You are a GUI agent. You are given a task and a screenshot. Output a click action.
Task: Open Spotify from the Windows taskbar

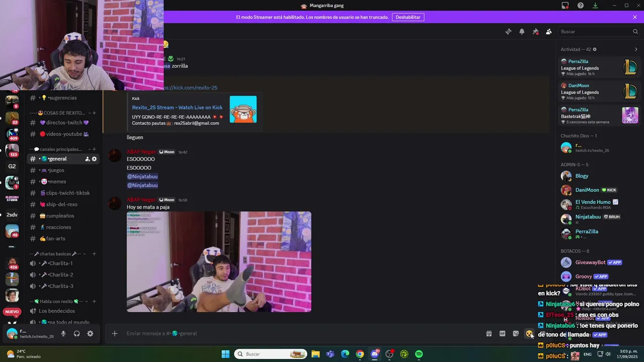click(419, 354)
